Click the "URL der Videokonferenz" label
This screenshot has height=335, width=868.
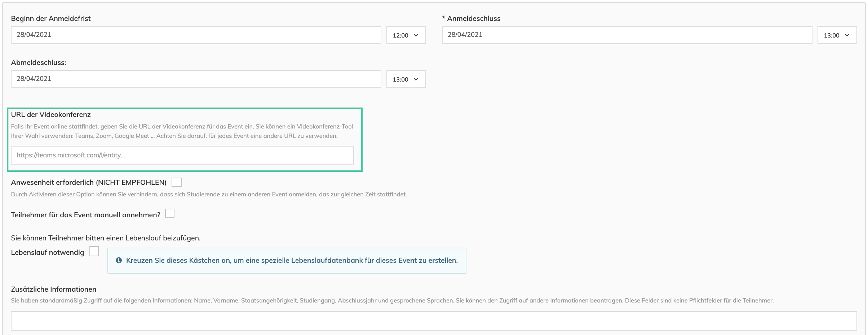[x=51, y=114]
